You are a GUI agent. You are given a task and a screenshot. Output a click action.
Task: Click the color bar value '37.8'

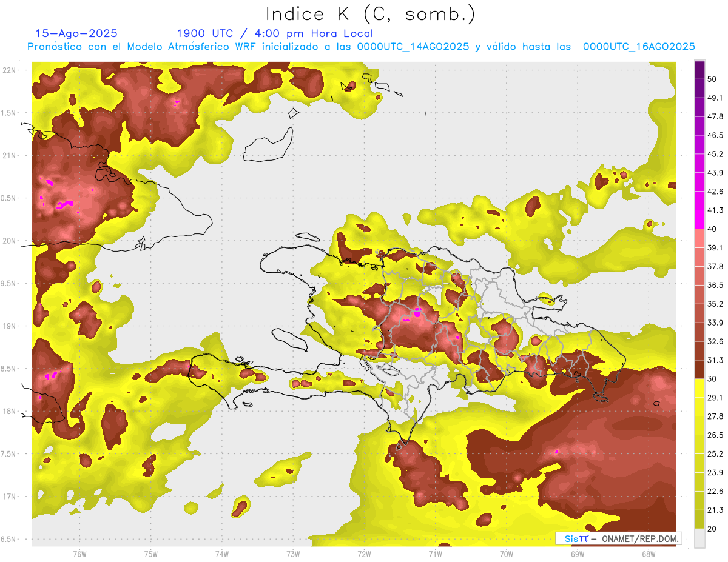[715, 266]
